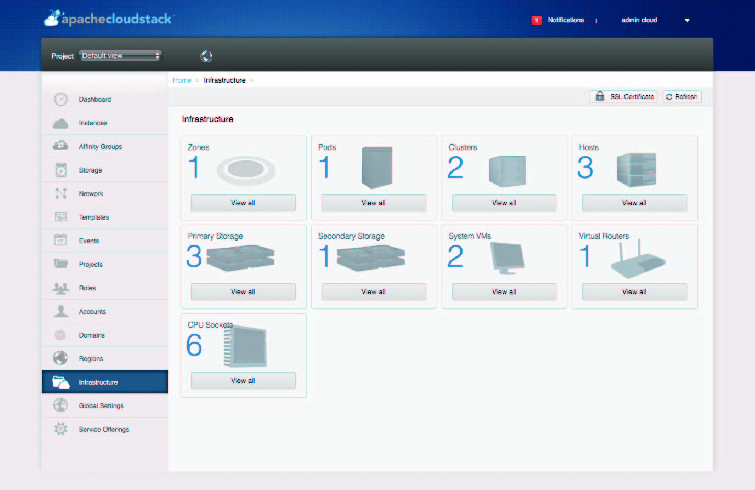View all Primary Storage
The height and width of the screenshot is (490, 755).
(243, 292)
